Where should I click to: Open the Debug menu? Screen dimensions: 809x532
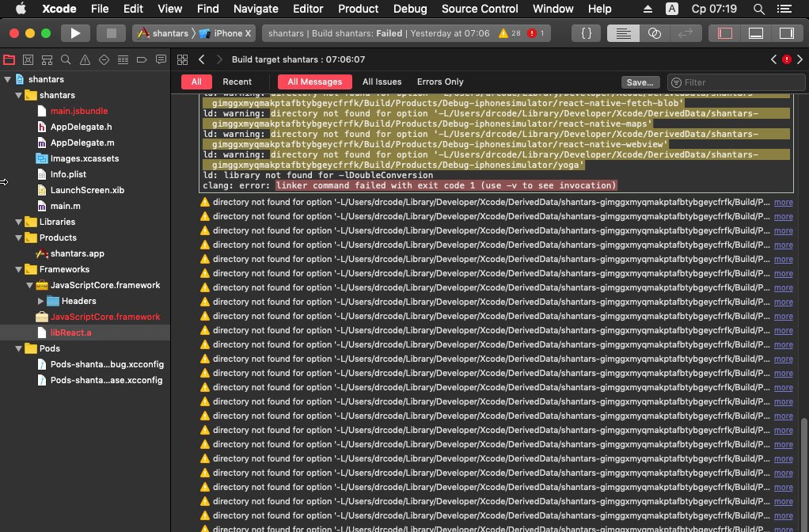pyautogui.click(x=410, y=9)
